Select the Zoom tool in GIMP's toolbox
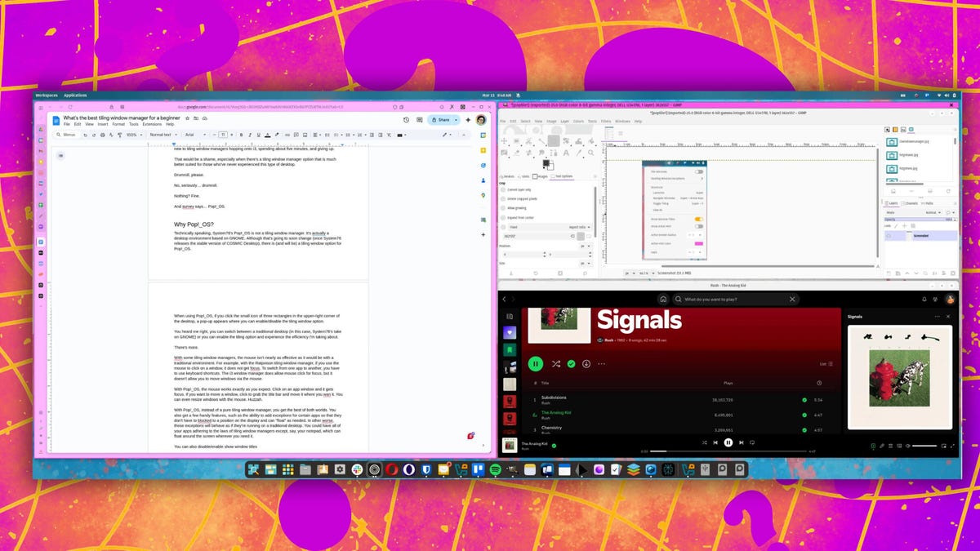Image resolution: width=980 pixels, height=551 pixels. [590, 152]
